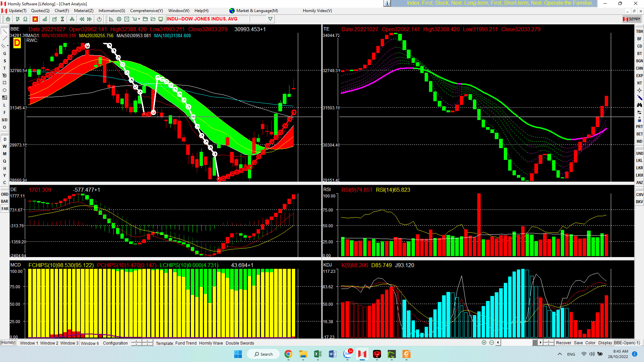Click the Color button in bottom bar

590,343
